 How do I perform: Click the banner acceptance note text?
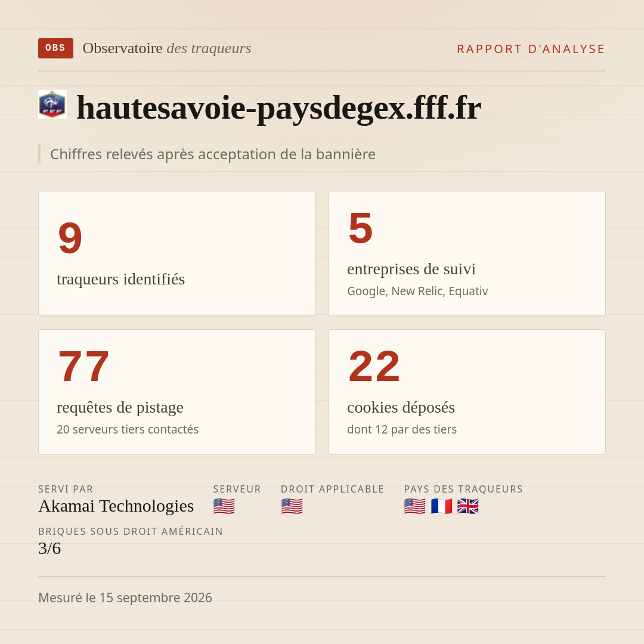pyautogui.click(x=213, y=154)
